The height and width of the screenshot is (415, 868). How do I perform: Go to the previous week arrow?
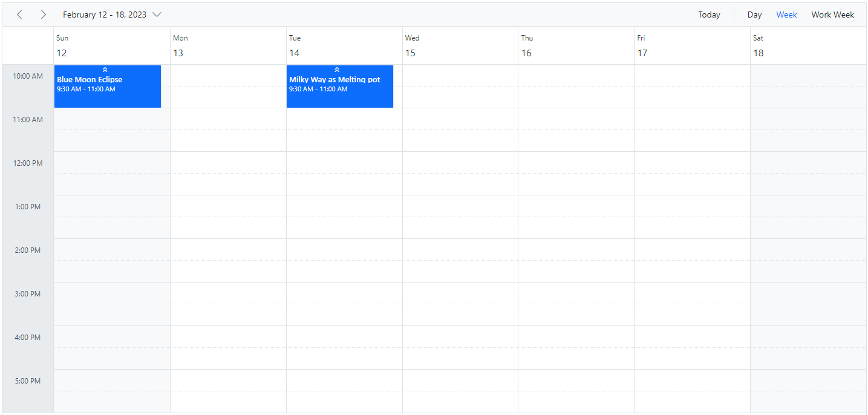[x=19, y=15]
